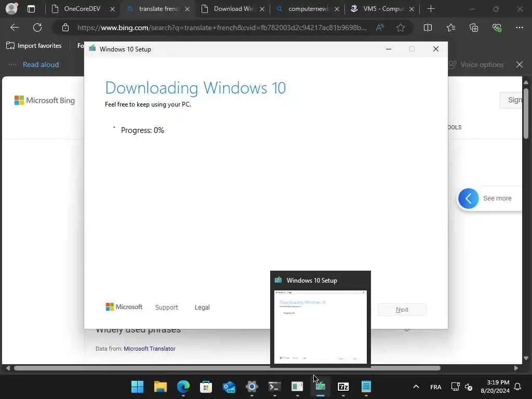Open 7-Zip from taskbar
Viewport: 532px width, 399px height.
343,387
